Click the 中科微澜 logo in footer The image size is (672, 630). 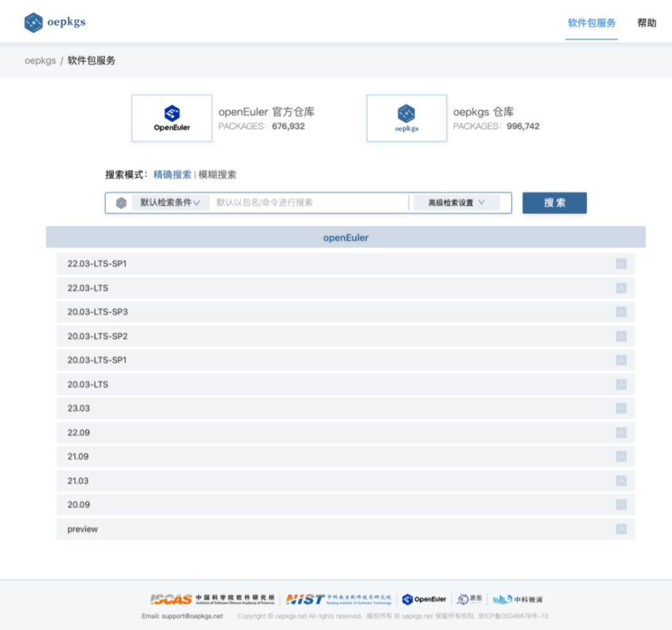point(518,599)
